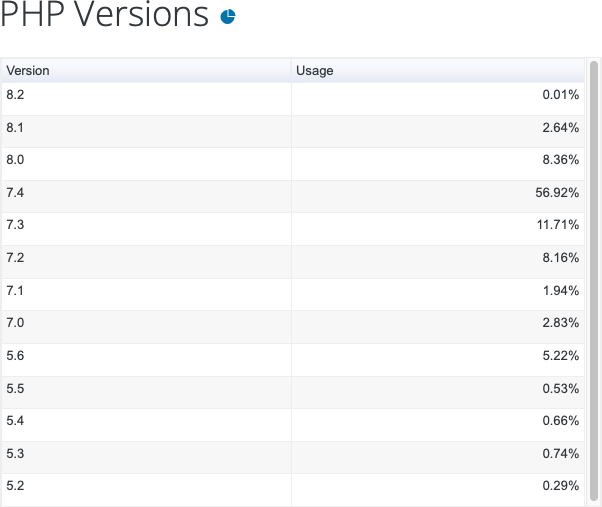Select the 1.94% usage value
602x507 pixels.
(x=561, y=291)
